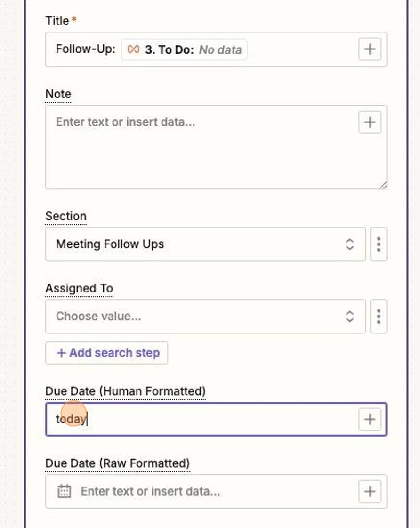The width and height of the screenshot is (420, 528).
Task: Grab the Note field resize handle
Action: pyautogui.click(x=383, y=185)
